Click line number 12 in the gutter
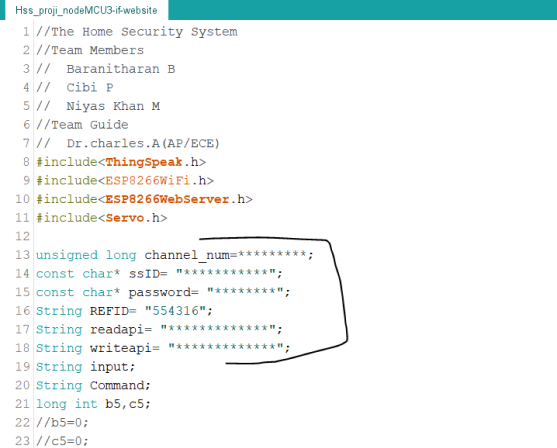This screenshot has height=448, width=557. pos(23,236)
